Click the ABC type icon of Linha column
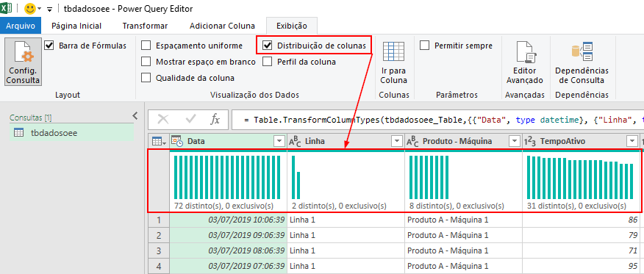The height and width of the screenshot is (274, 644). 296,142
